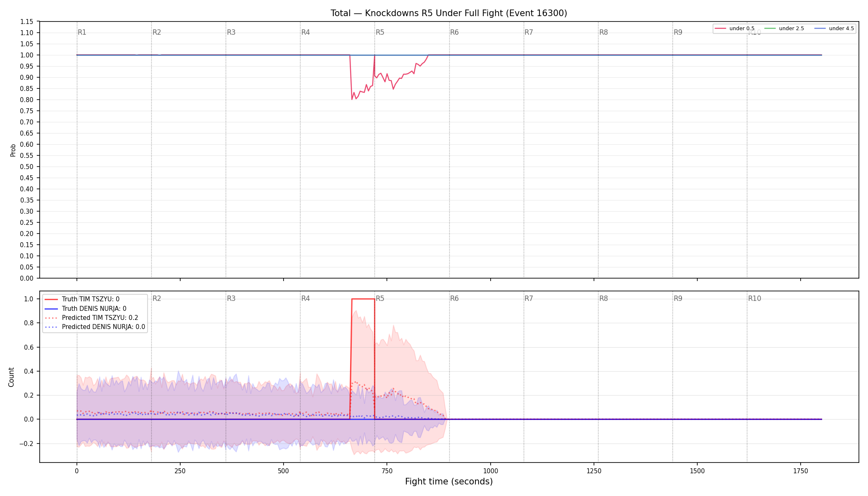Click the R5 round label in the Prob plot

tap(380, 32)
